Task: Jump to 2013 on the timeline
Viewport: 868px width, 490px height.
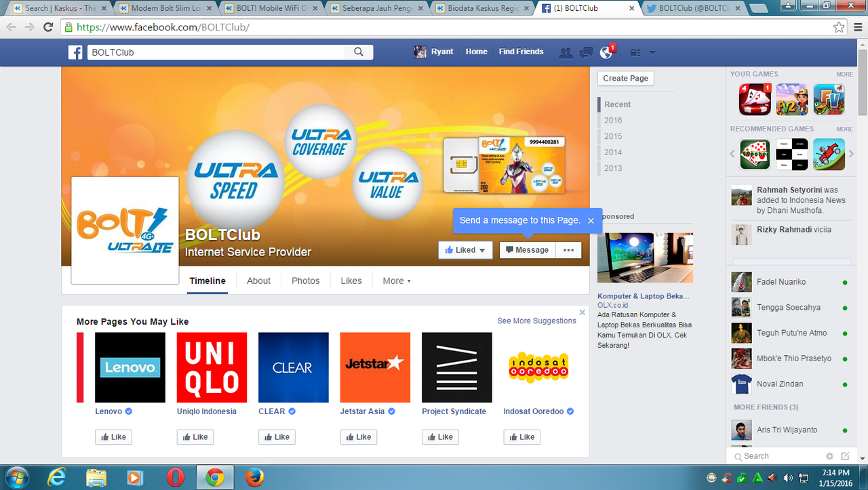Action: (x=613, y=168)
